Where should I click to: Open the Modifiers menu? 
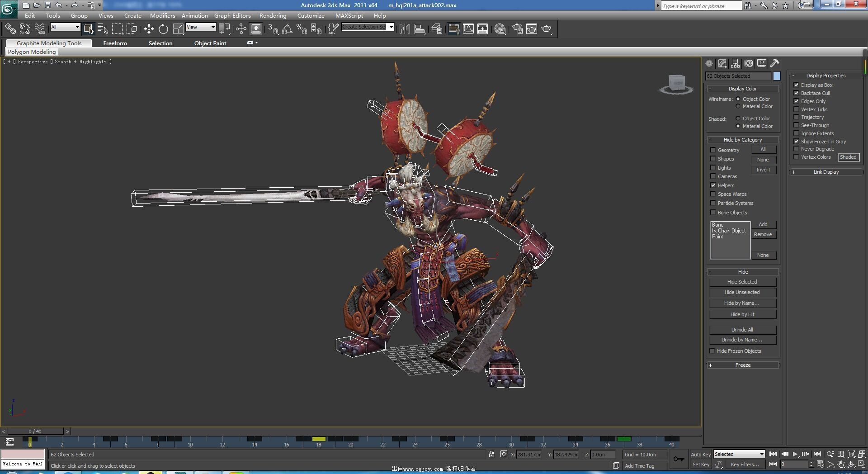click(163, 15)
